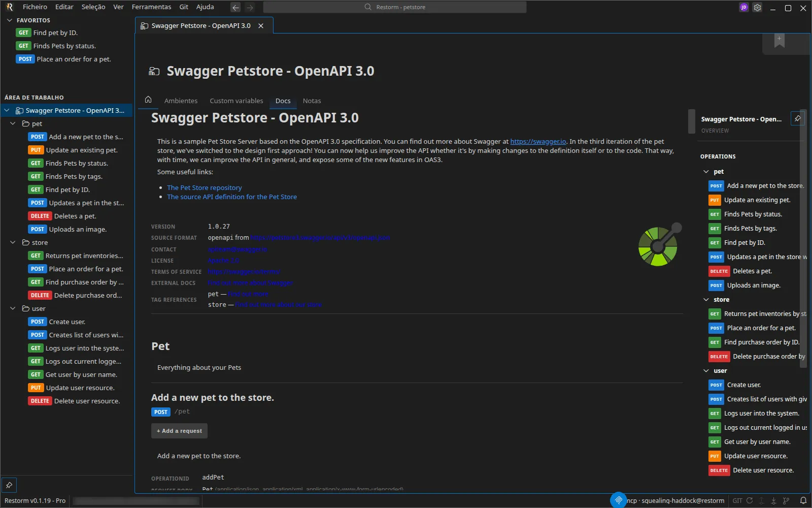Click the Git push arrow icon

click(x=762, y=500)
